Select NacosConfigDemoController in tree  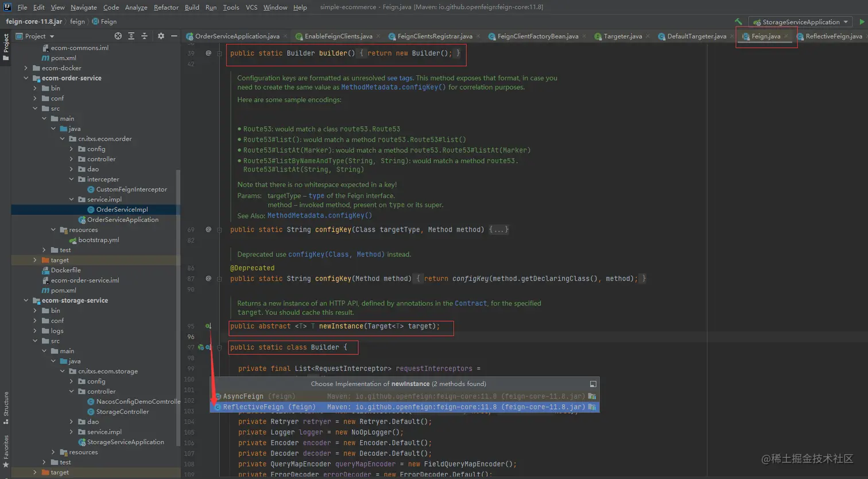coord(134,401)
